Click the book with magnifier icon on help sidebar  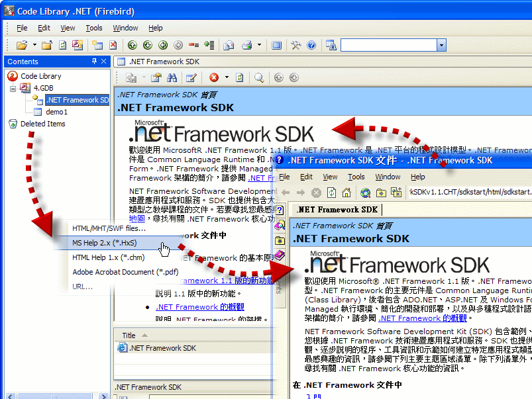[280, 226]
